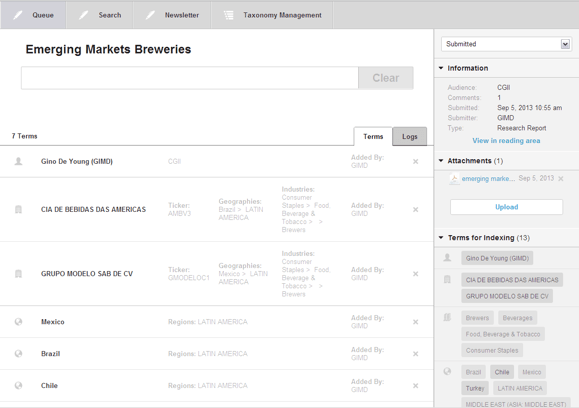This screenshot has width=579, height=408.
Task: Click the Emerging Markets Breweries title
Action: [108, 49]
